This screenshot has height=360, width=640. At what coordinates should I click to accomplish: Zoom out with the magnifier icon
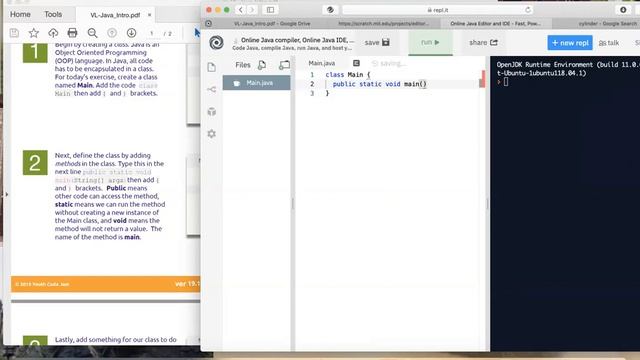(x=92, y=33)
